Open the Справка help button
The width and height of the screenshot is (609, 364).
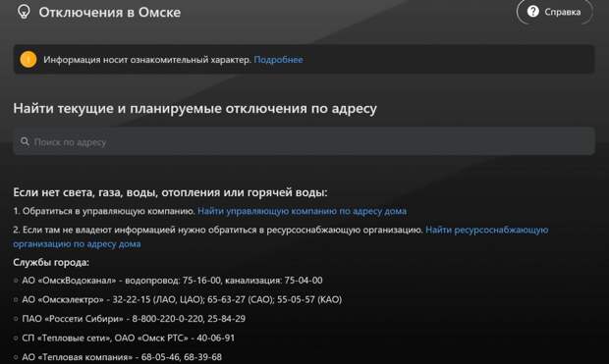554,12
